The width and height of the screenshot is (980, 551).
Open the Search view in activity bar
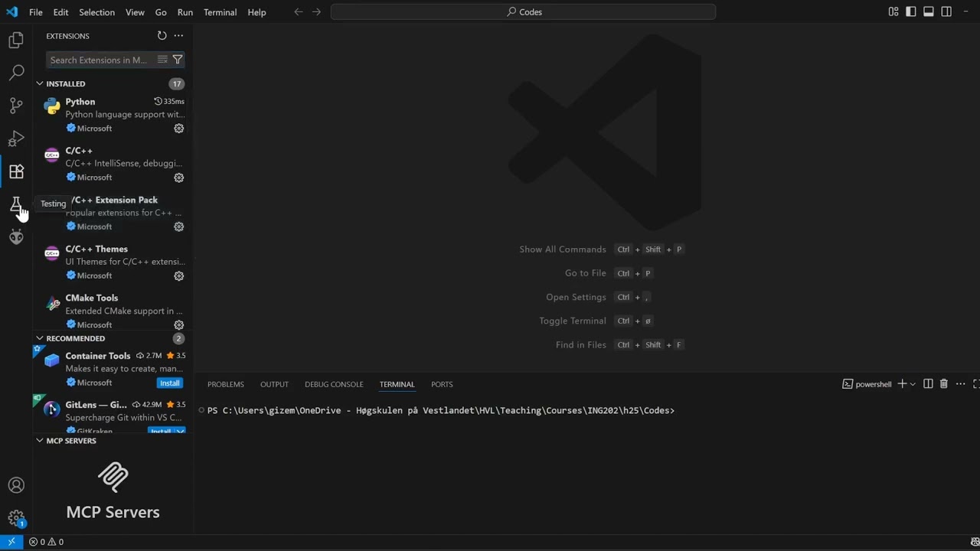click(16, 73)
